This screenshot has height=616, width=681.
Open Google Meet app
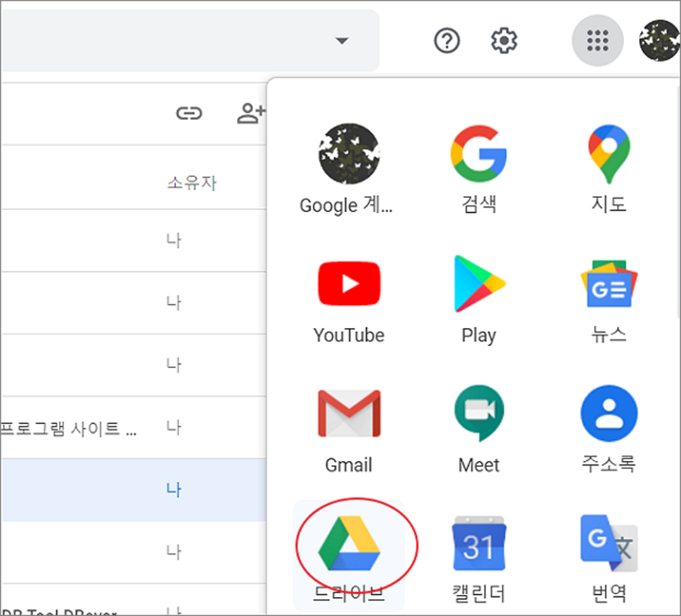point(479,429)
